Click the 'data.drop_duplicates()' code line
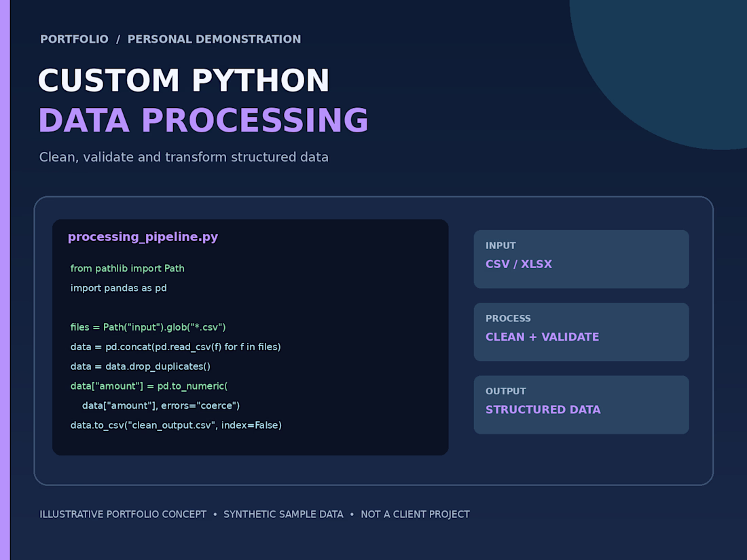747x560 pixels. [141, 366]
